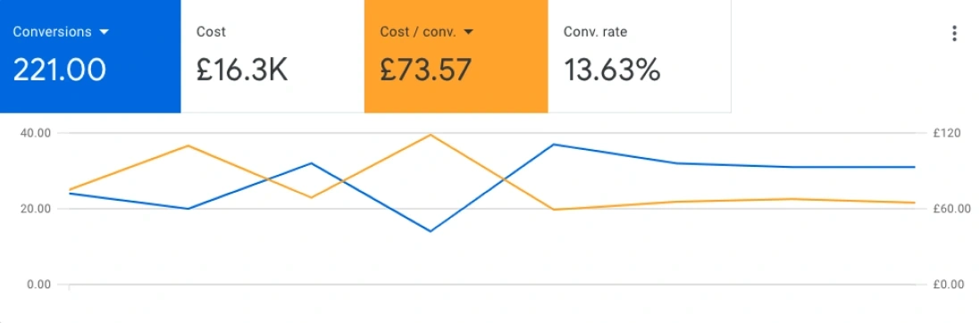Viewport: 980px width, 323px height.
Task: Expand the Conversions metric dropdown arrow
Action: pyautogui.click(x=105, y=32)
